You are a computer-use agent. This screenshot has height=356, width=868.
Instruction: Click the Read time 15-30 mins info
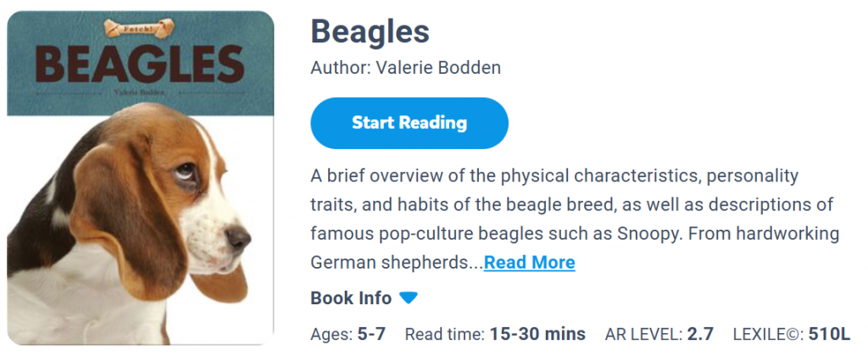(495, 334)
